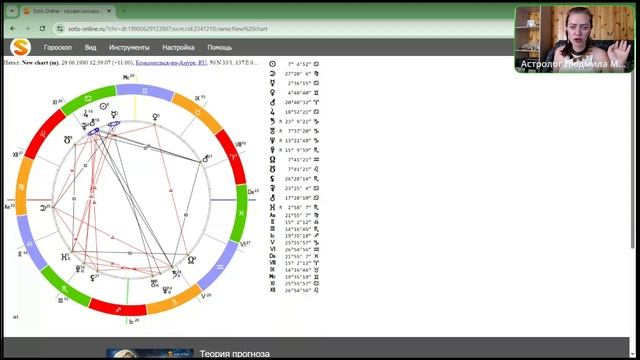The height and width of the screenshot is (360, 640).
Task: Select the Saturn symbol on chart wheel
Action: (x=176, y=274)
